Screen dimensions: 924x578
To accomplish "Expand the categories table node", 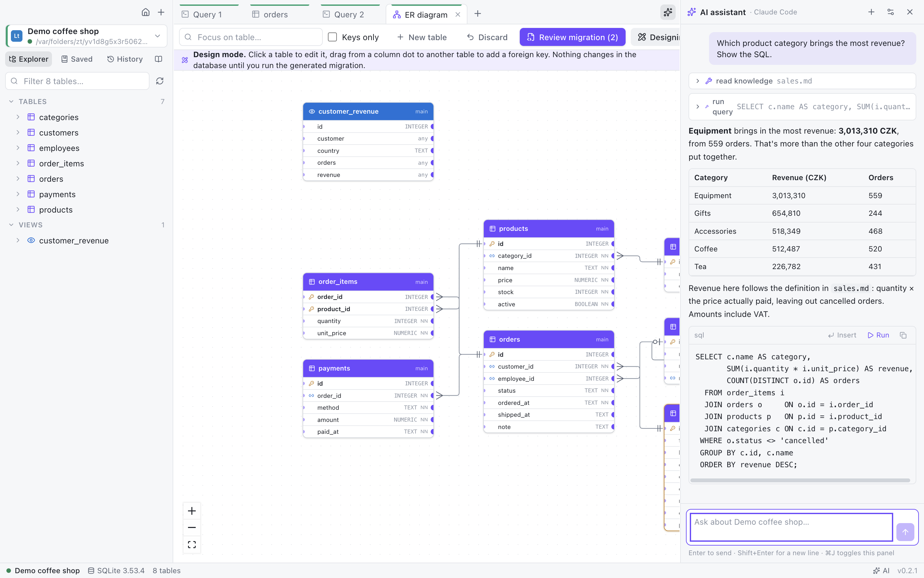I will click(x=18, y=117).
